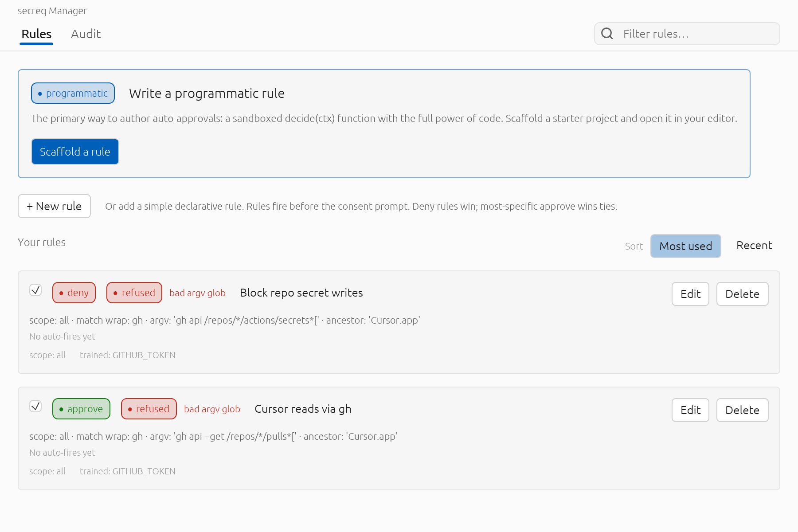Click refused badge on Block repo secret writes

134,293
